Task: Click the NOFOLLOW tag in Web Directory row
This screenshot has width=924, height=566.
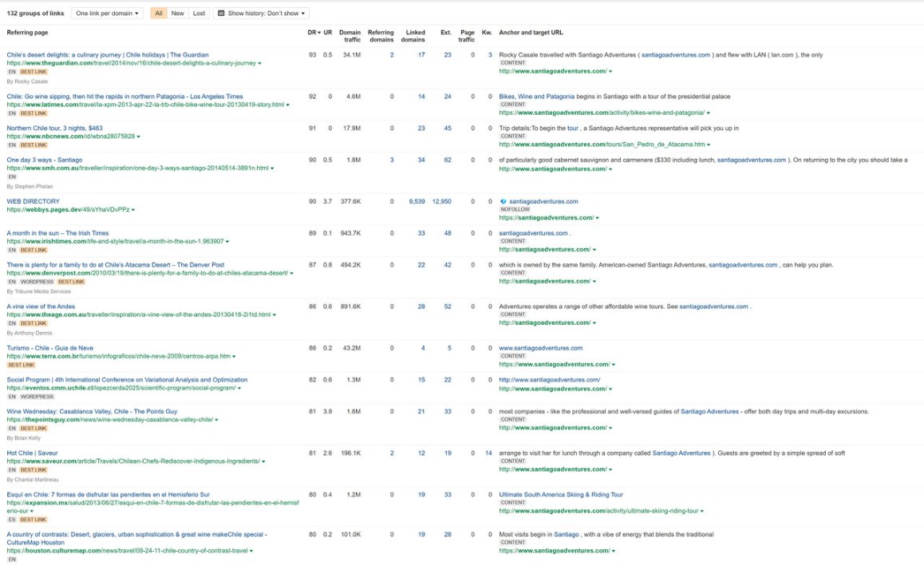Action: (515, 209)
